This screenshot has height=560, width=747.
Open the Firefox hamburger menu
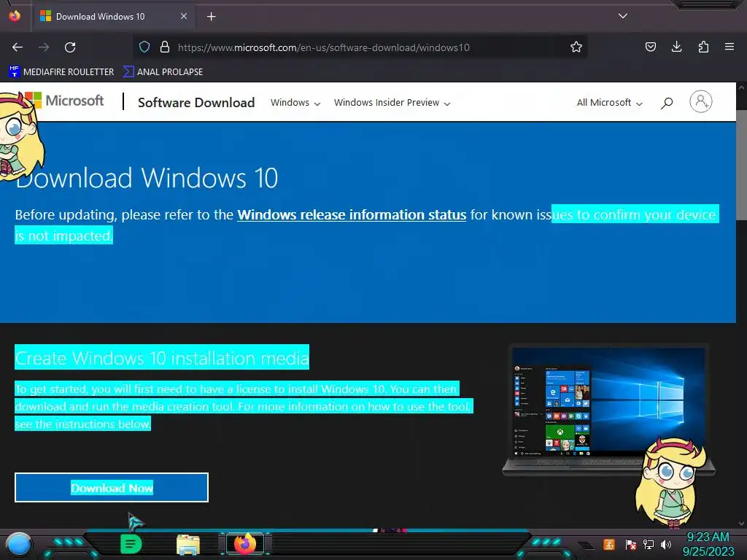[x=729, y=47]
